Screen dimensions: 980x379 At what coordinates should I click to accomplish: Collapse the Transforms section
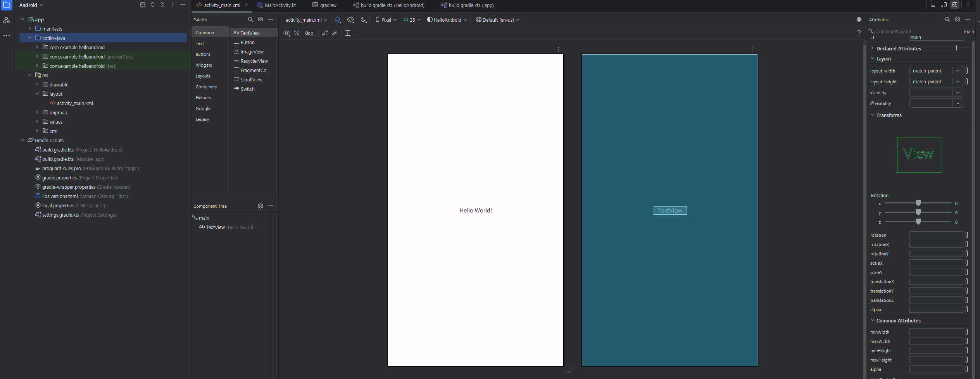pos(873,115)
